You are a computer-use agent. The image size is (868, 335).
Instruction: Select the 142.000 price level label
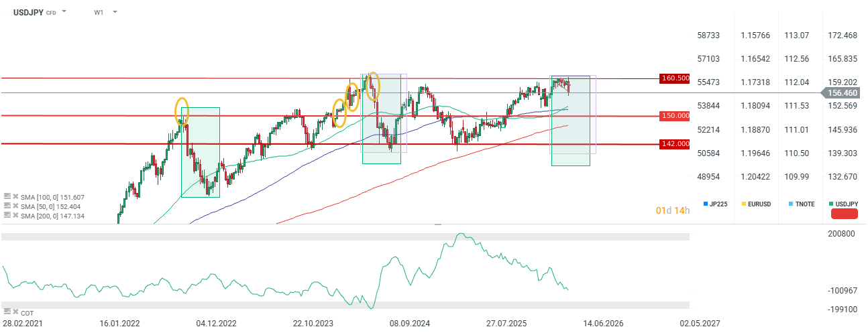point(675,143)
